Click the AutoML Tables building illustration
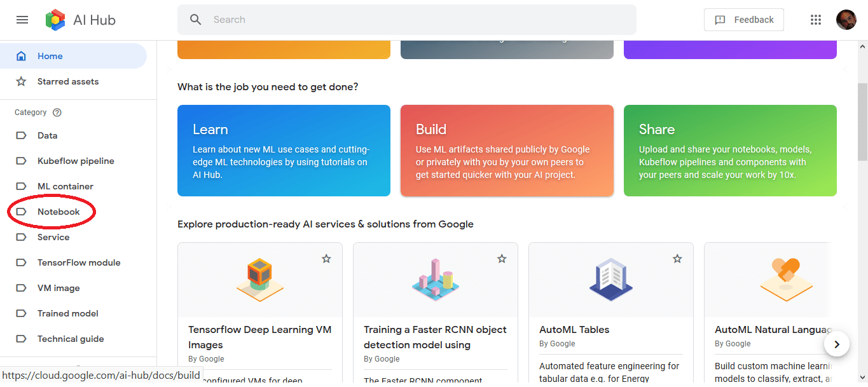The image size is (868, 387). click(611, 279)
